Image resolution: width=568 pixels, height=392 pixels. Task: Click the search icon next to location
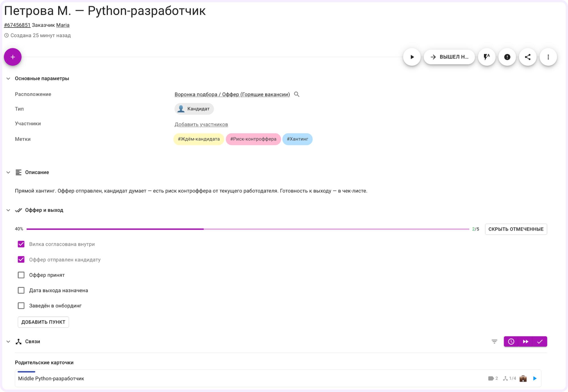click(x=296, y=94)
